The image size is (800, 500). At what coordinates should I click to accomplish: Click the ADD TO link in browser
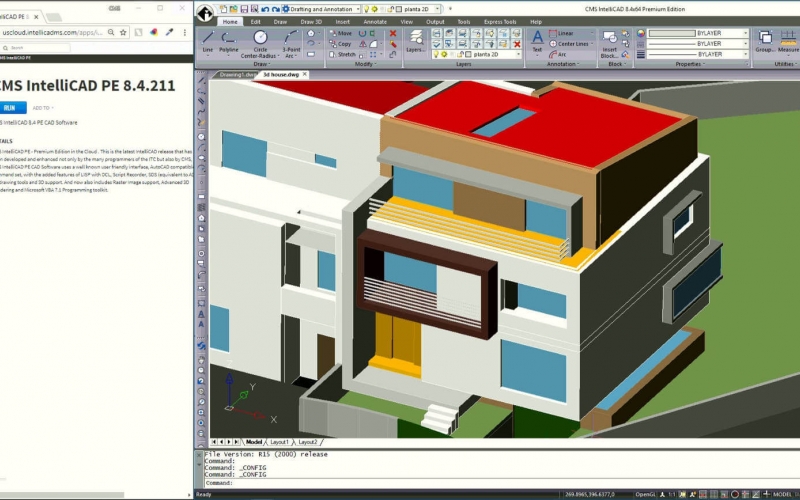click(x=43, y=108)
